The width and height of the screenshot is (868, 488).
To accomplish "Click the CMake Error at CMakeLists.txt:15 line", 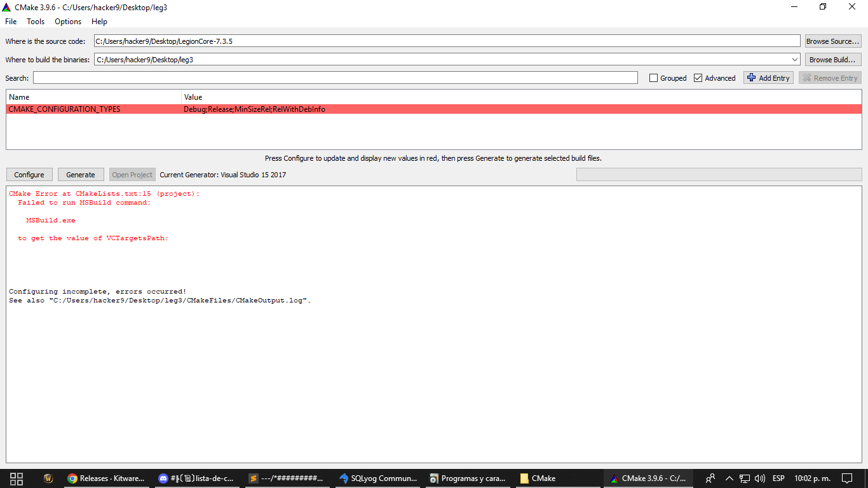I will (104, 194).
